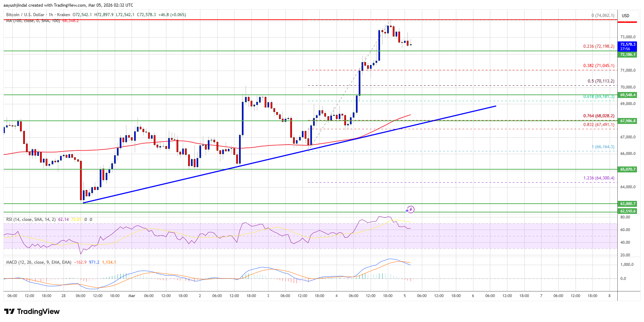Click the 0.236 Fibonacci level label

599,46
